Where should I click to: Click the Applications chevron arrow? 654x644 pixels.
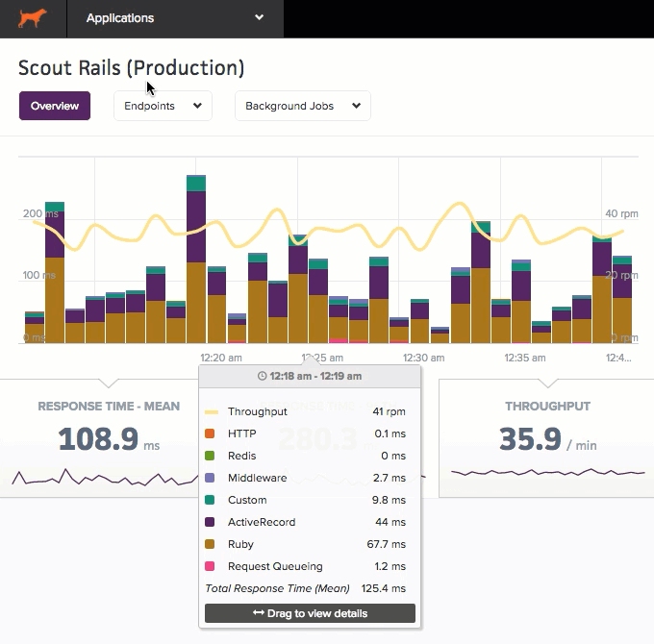pyautogui.click(x=259, y=17)
